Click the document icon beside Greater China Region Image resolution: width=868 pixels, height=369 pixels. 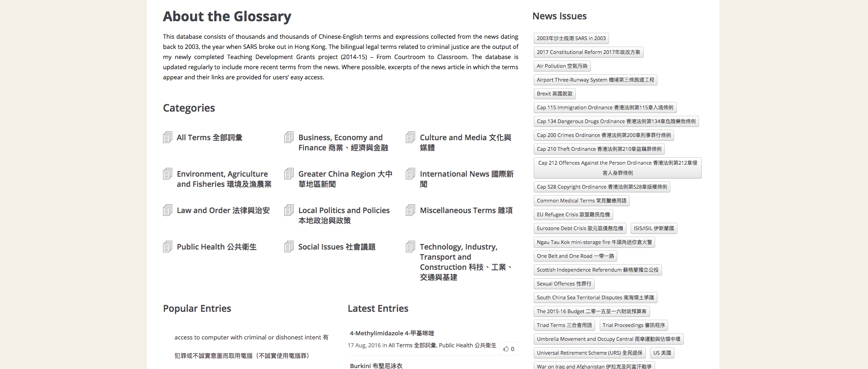click(x=289, y=174)
